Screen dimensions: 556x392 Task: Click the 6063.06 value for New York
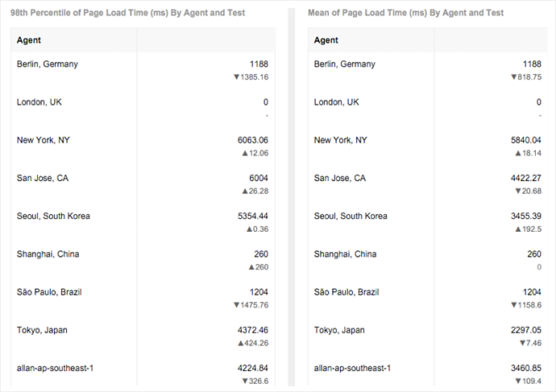coord(252,140)
